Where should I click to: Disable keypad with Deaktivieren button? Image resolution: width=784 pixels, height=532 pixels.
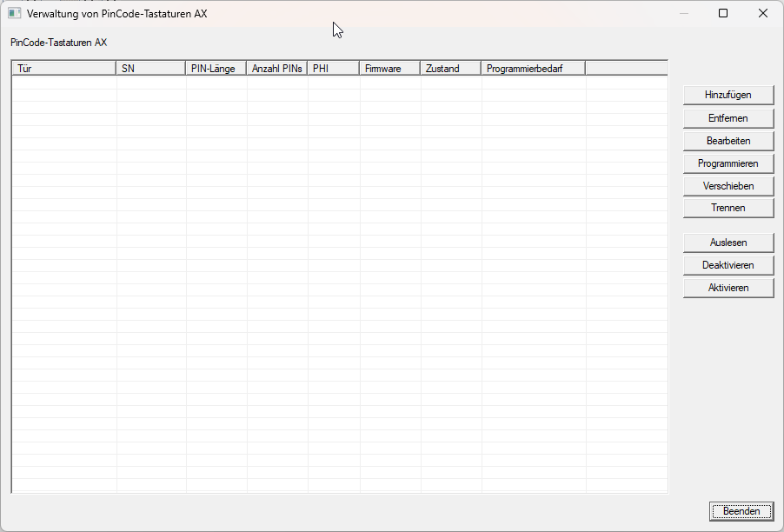[728, 265]
